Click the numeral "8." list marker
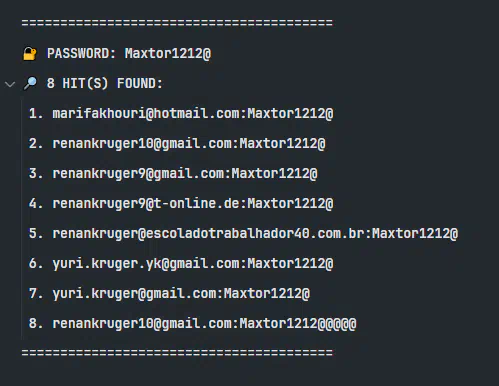 tap(36, 323)
